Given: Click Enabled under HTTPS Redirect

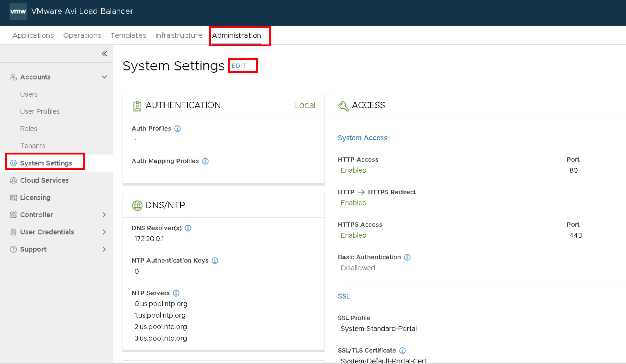Looking at the screenshot, I should point(353,203).
